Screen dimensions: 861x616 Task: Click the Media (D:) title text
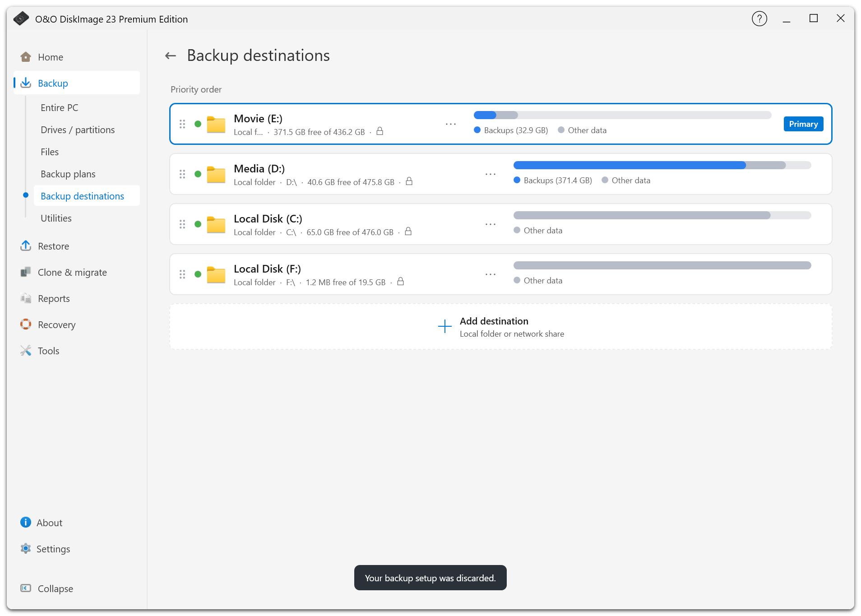pos(259,169)
